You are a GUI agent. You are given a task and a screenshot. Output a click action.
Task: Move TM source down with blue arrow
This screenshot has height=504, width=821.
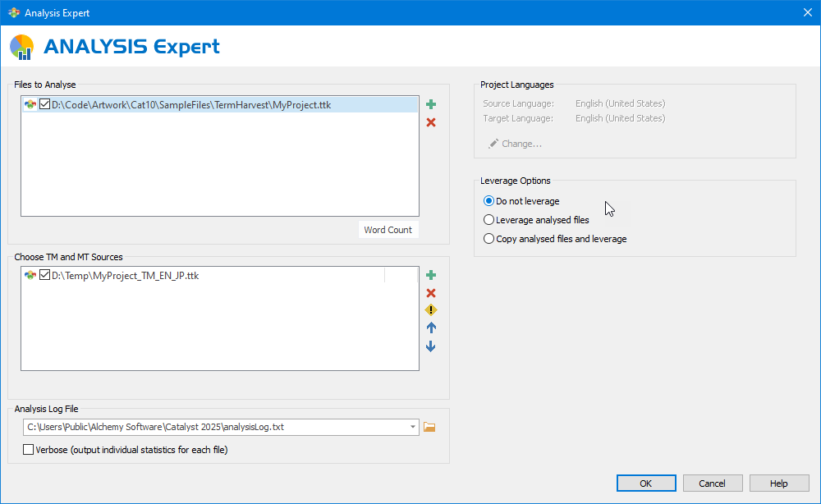point(431,346)
